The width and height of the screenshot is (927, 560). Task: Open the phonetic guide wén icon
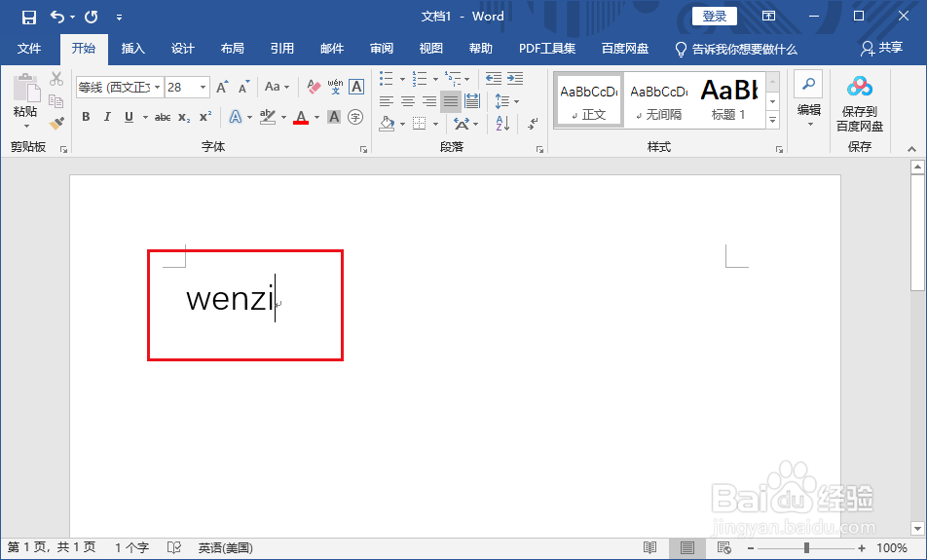tap(335, 87)
